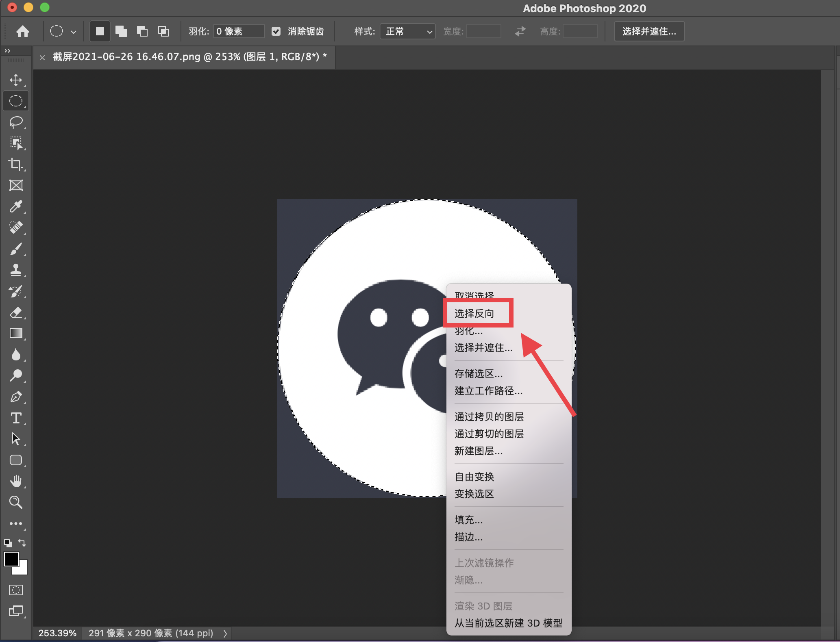Choose New Selection mode
Image resolution: width=840 pixels, height=642 pixels.
(100, 31)
